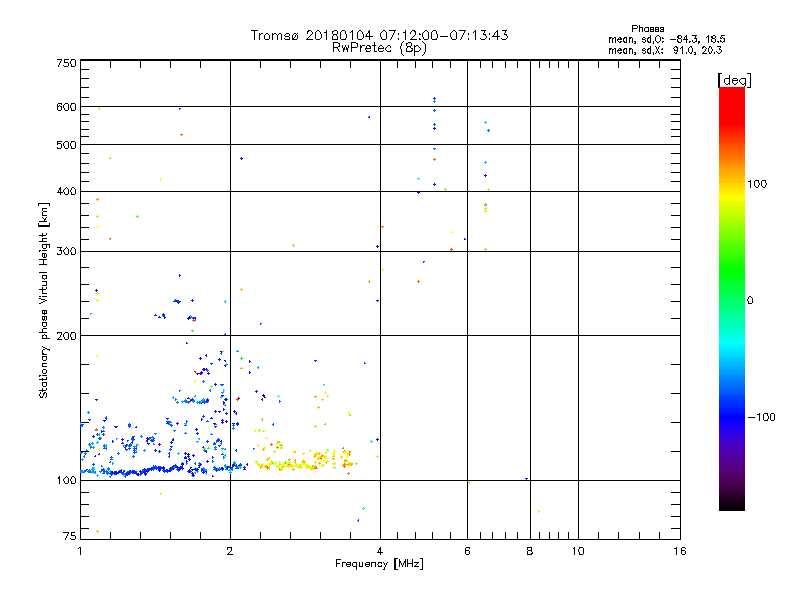
Task: Click the '[deg]' colorbar unit label
Action: coord(734,80)
